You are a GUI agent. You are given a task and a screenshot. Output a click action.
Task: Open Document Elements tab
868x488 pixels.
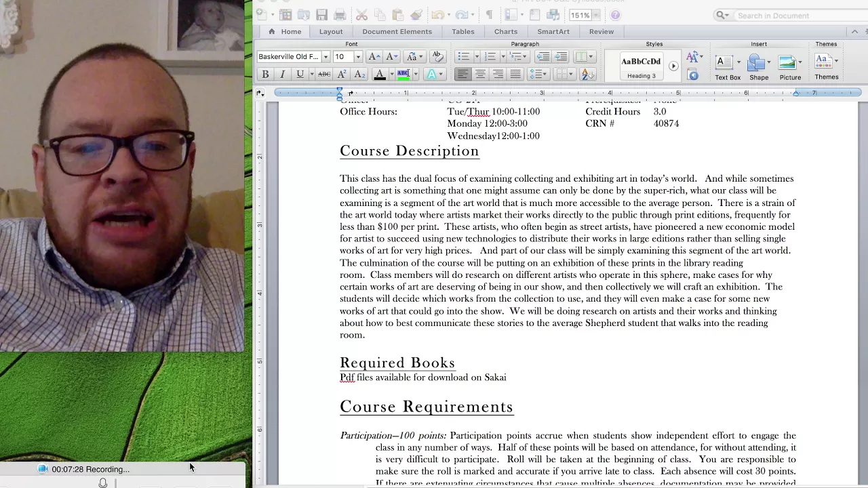click(397, 31)
